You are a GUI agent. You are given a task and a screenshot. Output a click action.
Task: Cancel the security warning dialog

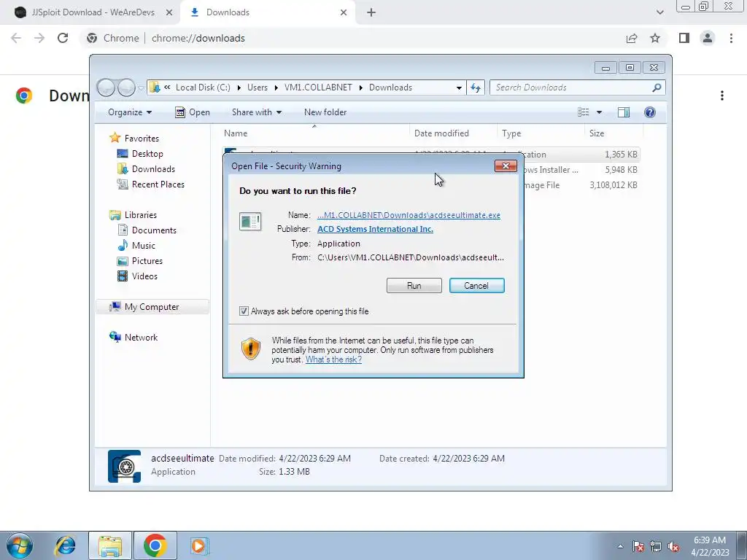click(x=476, y=286)
